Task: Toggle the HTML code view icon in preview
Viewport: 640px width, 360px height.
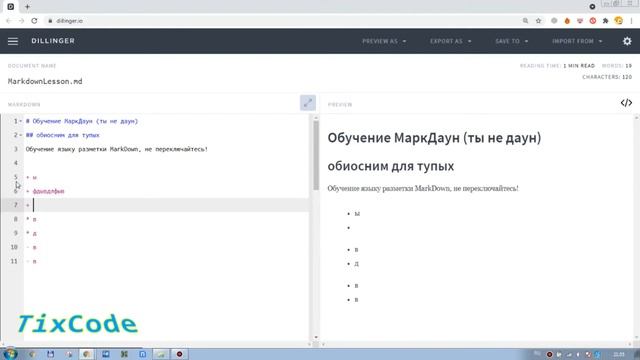Action: (626, 103)
